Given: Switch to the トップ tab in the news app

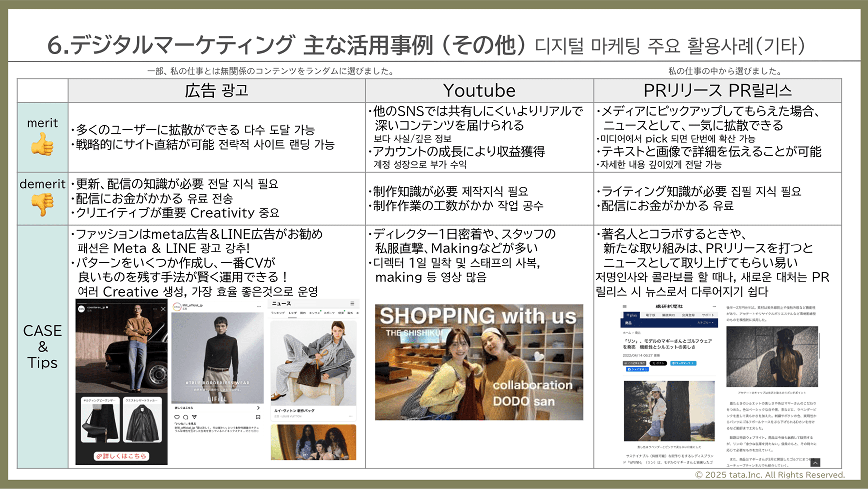Looking at the screenshot, I should (x=293, y=314).
